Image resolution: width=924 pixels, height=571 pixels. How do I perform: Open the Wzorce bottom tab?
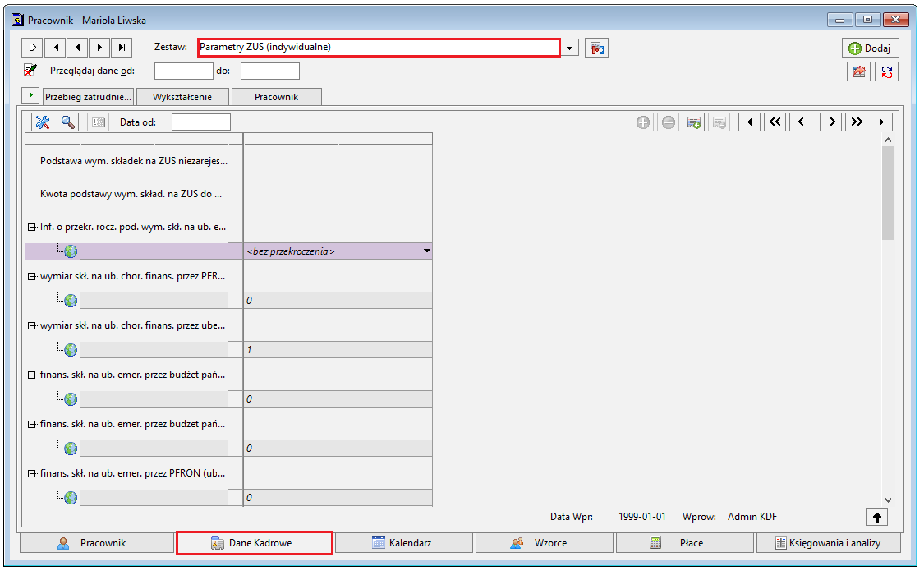[544, 543]
